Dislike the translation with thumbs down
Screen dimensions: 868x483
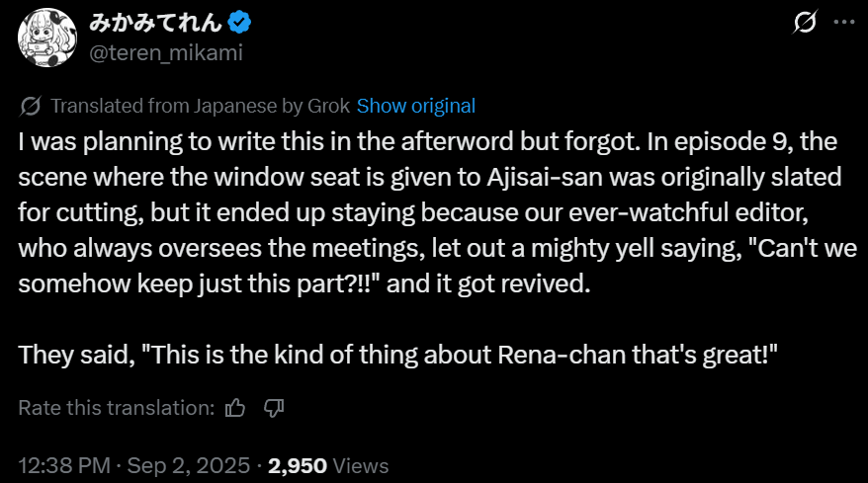275,407
